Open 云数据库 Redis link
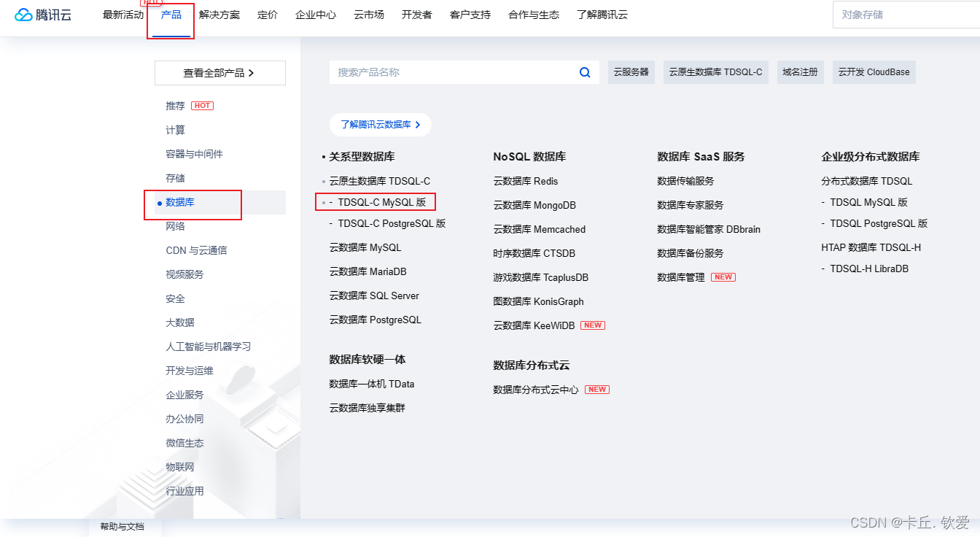980x537 pixels. tap(526, 181)
